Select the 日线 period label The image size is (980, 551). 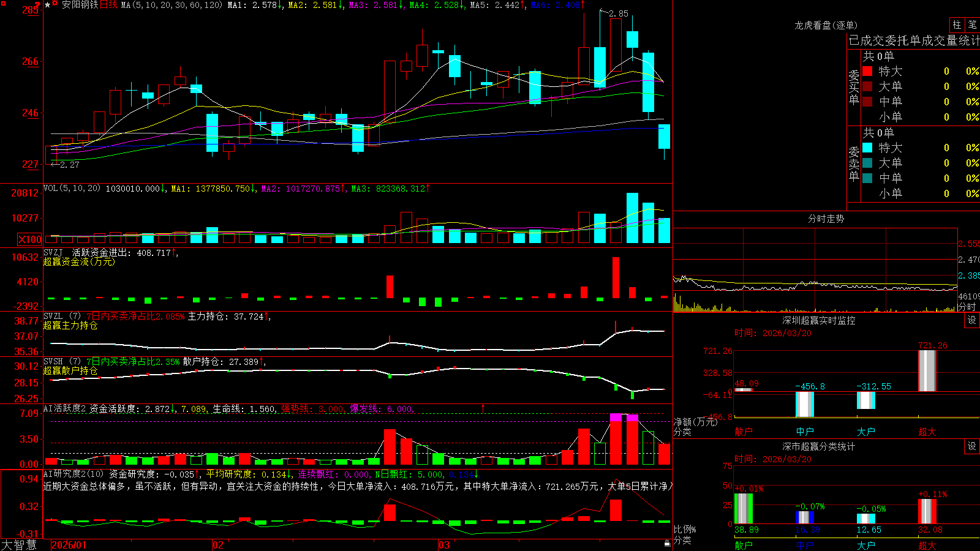click(x=108, y=5)
